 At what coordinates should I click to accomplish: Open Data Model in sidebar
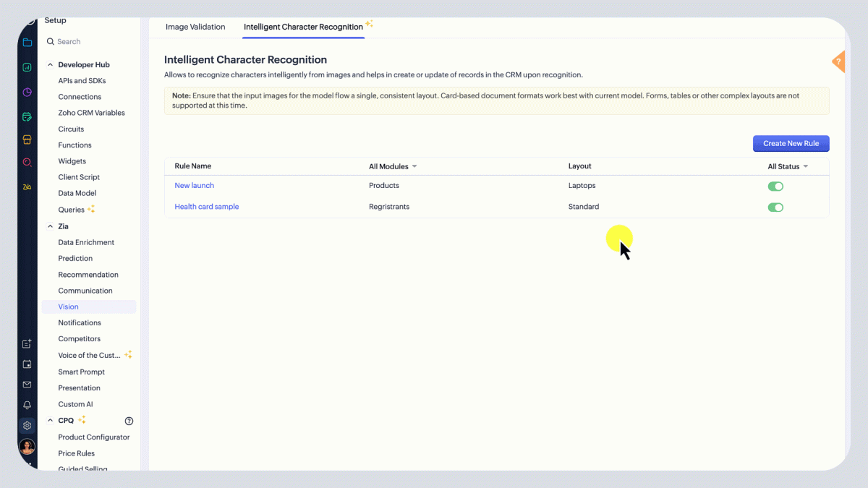pyautogui.click(x=77, y=193)
